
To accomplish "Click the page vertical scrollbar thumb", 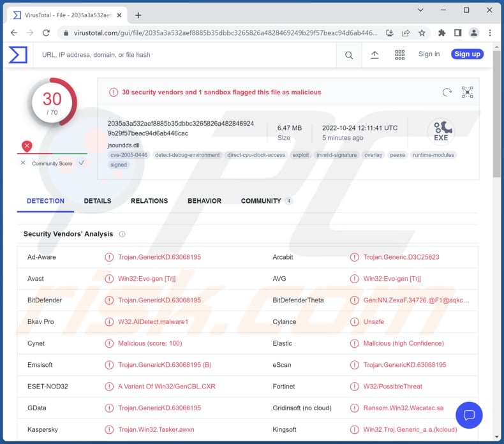I will [496, 113].
